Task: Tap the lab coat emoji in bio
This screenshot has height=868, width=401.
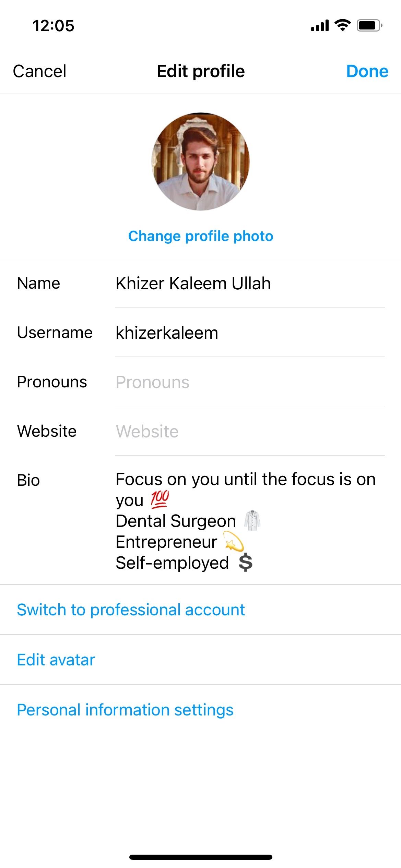Action: click(x=252, y=520)
